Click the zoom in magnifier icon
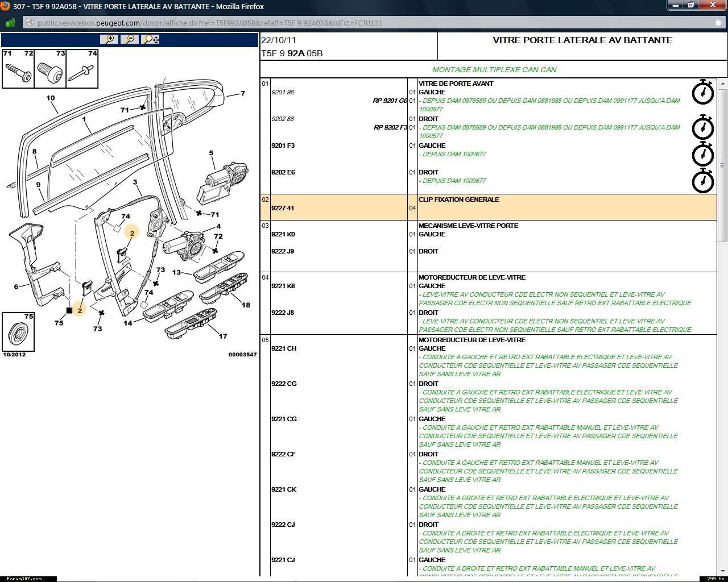 pos(109,39)
